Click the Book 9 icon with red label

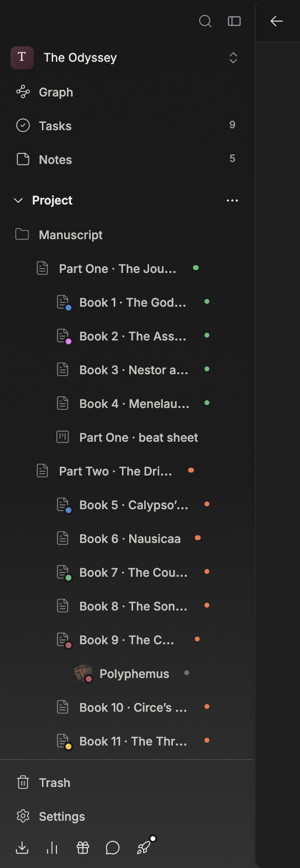click(x=64, y=640)
